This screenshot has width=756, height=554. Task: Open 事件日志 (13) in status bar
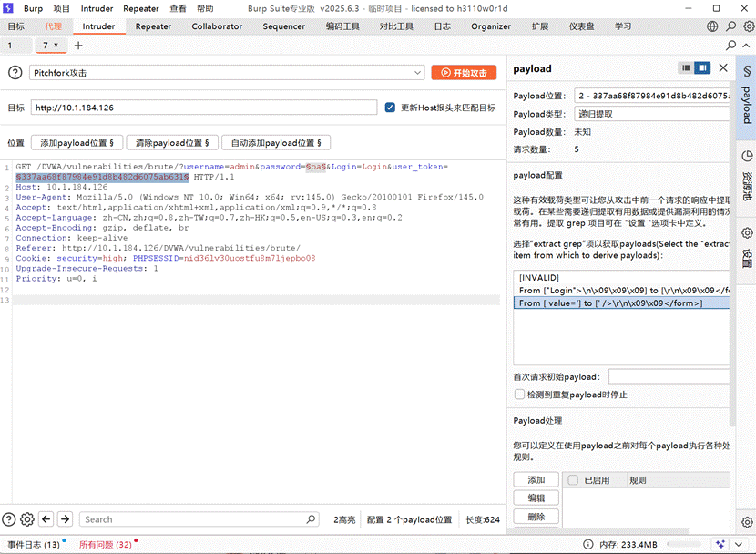tap(34, 544)
